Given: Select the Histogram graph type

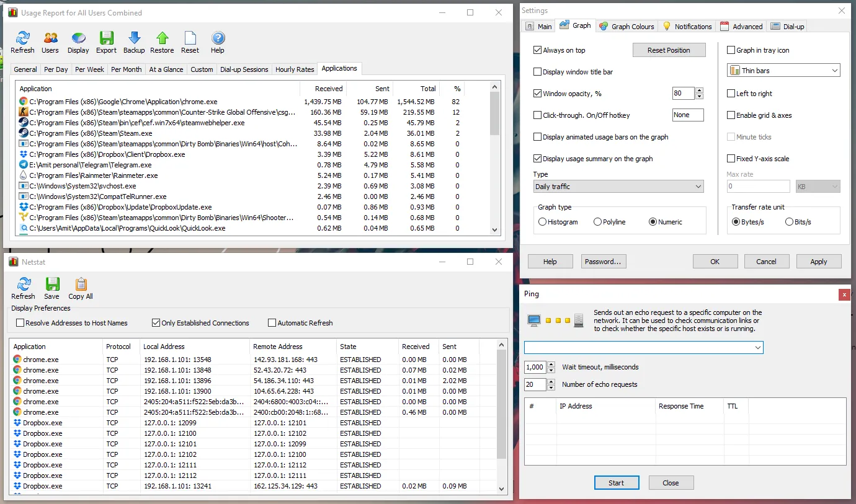Looking at the screenshot, I should tap(543, 222).
